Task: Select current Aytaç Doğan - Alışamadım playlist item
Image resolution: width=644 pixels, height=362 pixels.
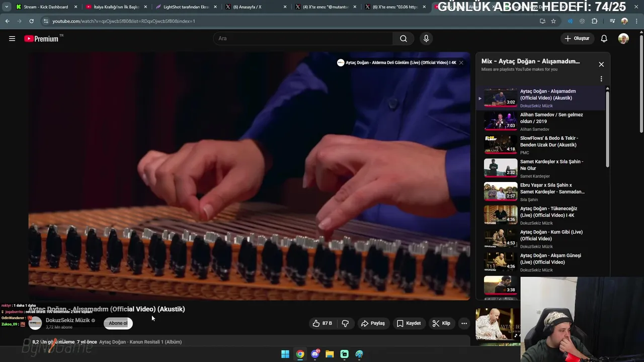Action: (x=541, y=98)
